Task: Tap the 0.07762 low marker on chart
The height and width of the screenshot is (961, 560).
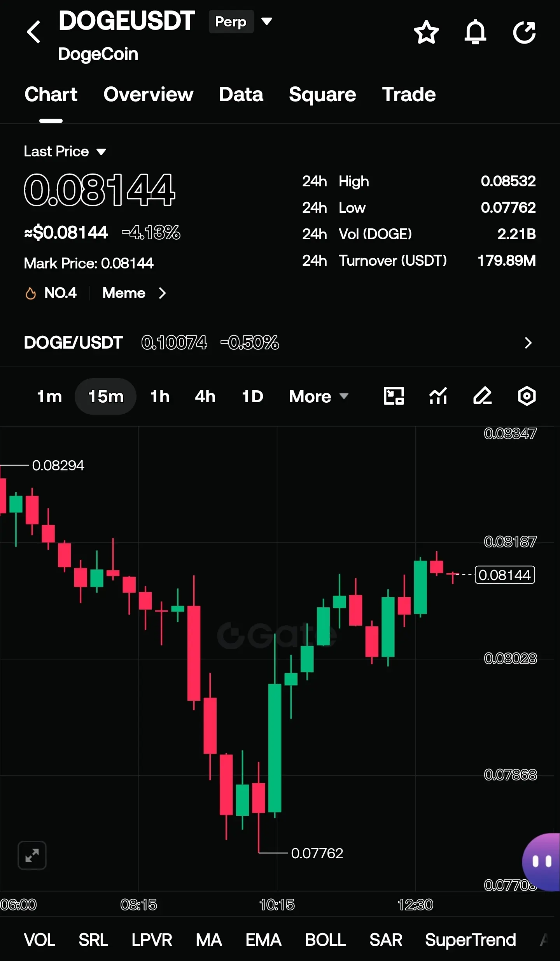Action: 317,853
